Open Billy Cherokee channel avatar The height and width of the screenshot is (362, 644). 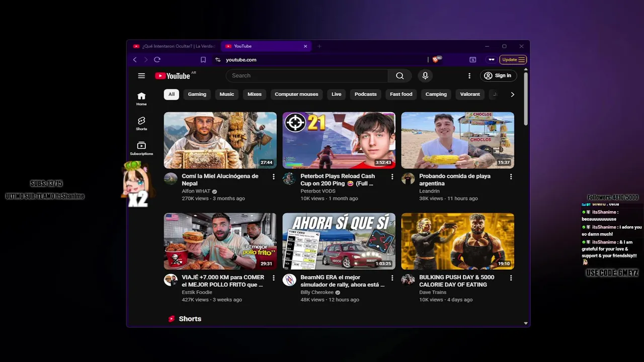click(289, 280)
